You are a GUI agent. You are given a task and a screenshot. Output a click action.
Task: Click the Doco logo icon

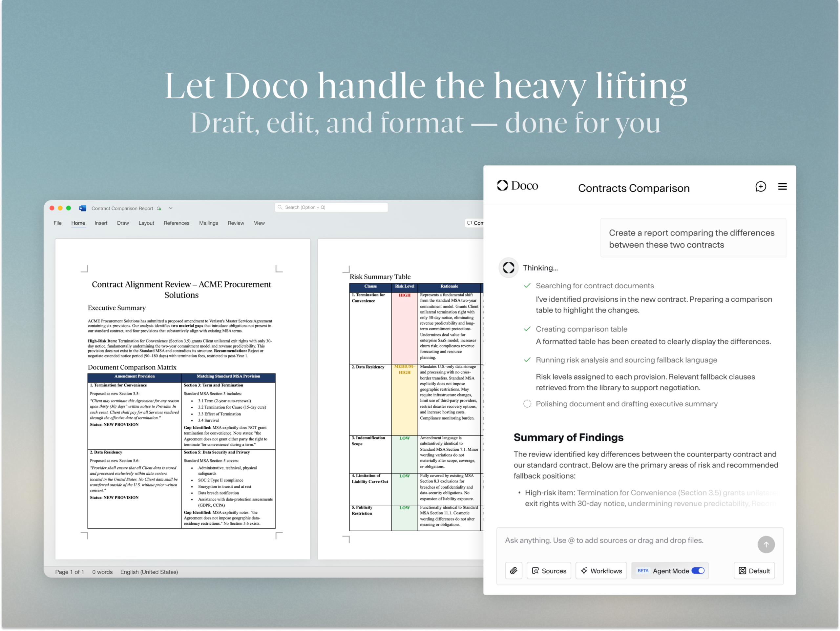(x=502, y=185)
